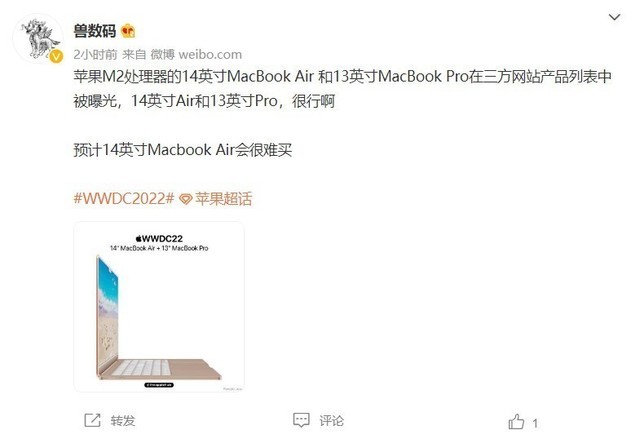The height and width of the screenshot is (439, 640).
Task: Click the repost share icon
Action: tap(92, 420)
